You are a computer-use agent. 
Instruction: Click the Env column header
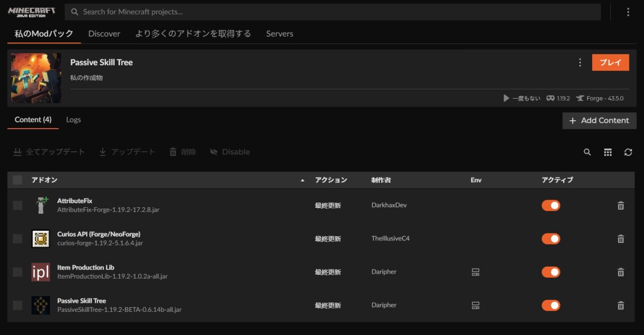click(x=476, y=180)
